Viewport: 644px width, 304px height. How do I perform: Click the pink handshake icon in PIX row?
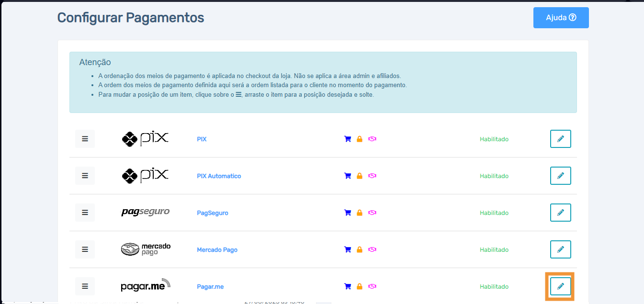[x=372, y=139]
